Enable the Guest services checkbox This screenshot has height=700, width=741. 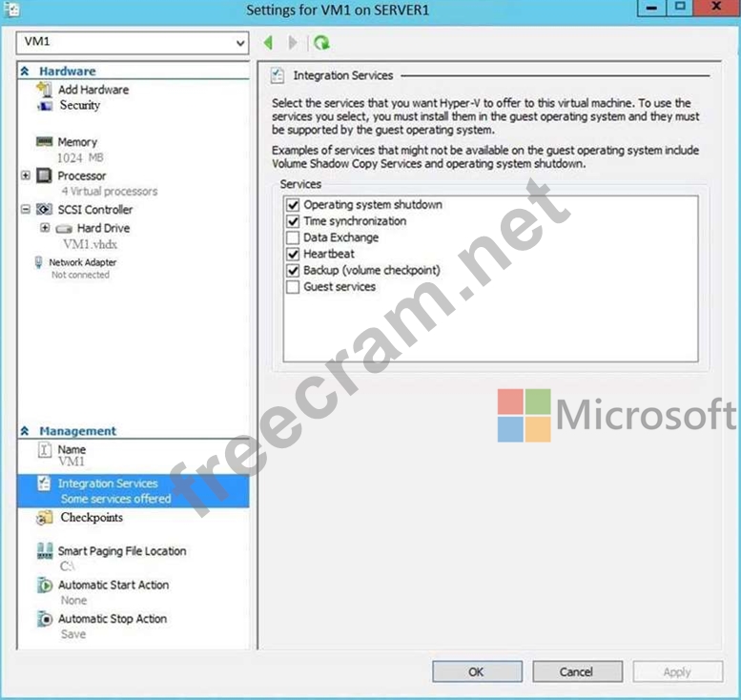293,287
